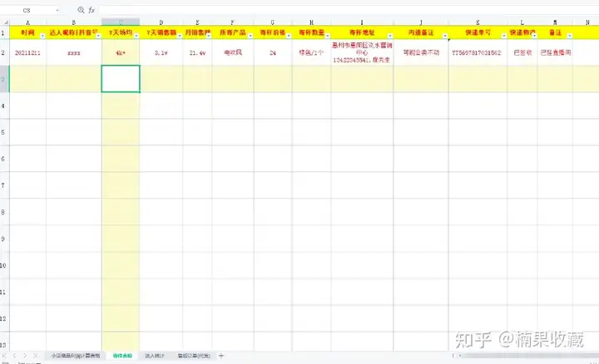The image size is (599, 364).
Task: Open filter arrow on 7天场均 header
Action: [136, 36]
